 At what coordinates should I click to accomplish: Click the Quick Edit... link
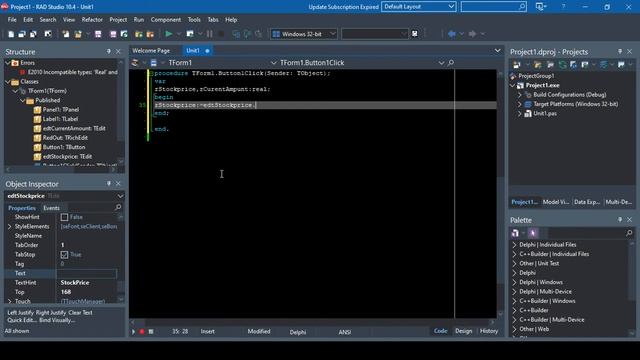[x=22, y=320]
